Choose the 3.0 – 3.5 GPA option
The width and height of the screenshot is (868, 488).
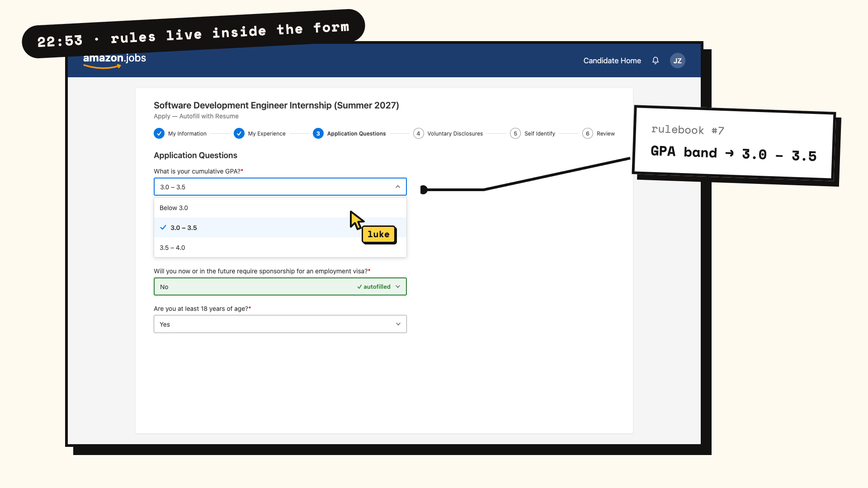pos(280,228)
